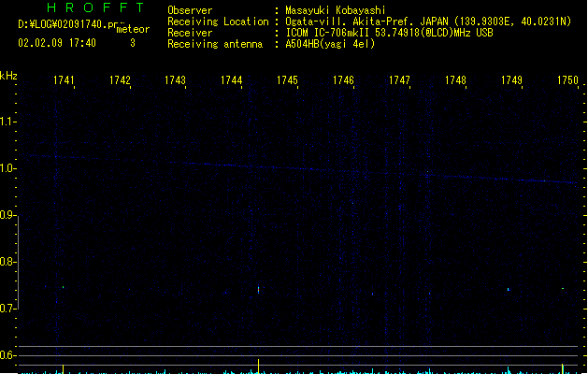This screenshot has width=588, height=374.
Task: Click the 1749 time axis marker
Action: click(512, 80)
